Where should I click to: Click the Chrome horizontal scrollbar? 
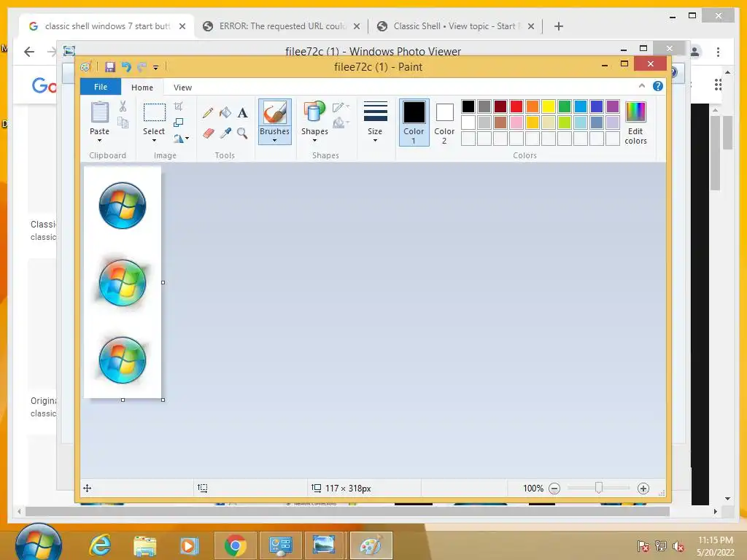pos(347,511)
